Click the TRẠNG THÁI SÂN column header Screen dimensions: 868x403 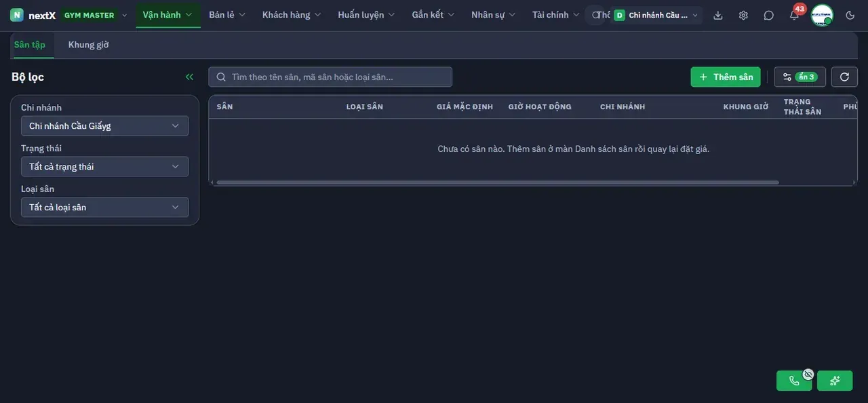click(x=803, y=107)
